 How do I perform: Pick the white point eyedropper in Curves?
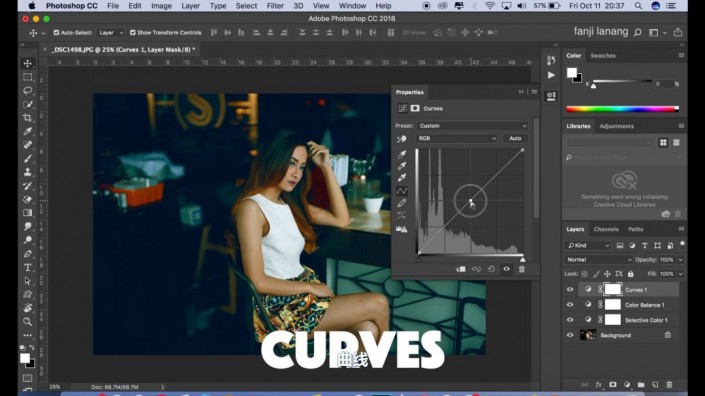click(402, 178)
